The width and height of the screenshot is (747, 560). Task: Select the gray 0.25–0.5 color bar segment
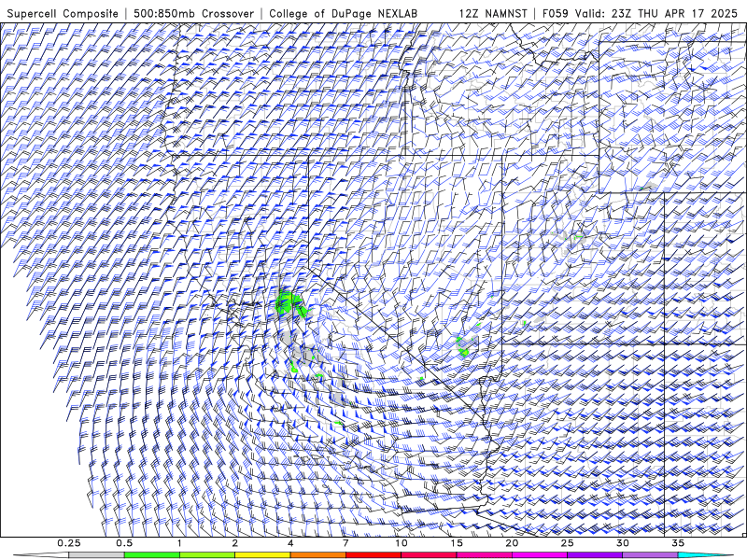coord(96,555)
